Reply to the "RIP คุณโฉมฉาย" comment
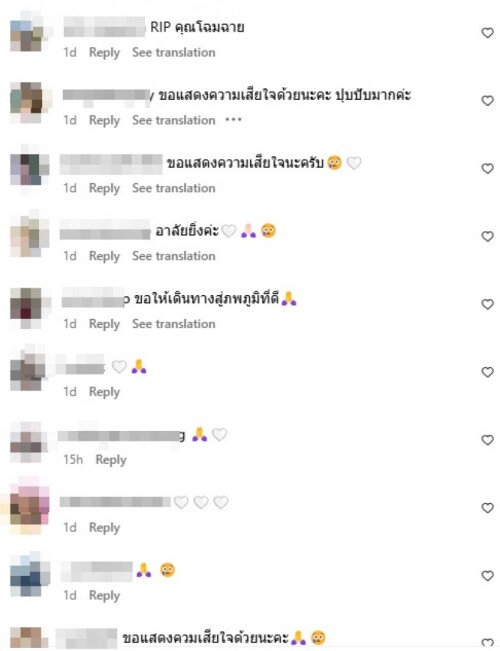 104,53
